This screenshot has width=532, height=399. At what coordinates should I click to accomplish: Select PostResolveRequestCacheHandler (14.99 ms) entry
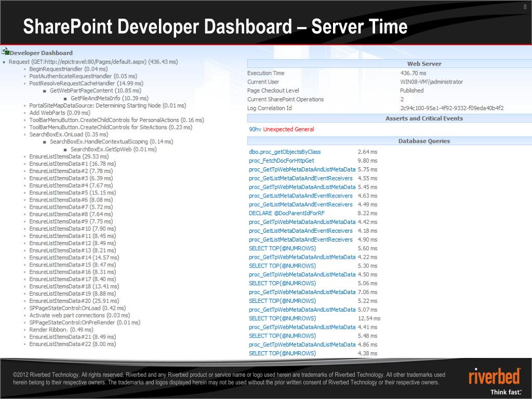pos(86,83)
